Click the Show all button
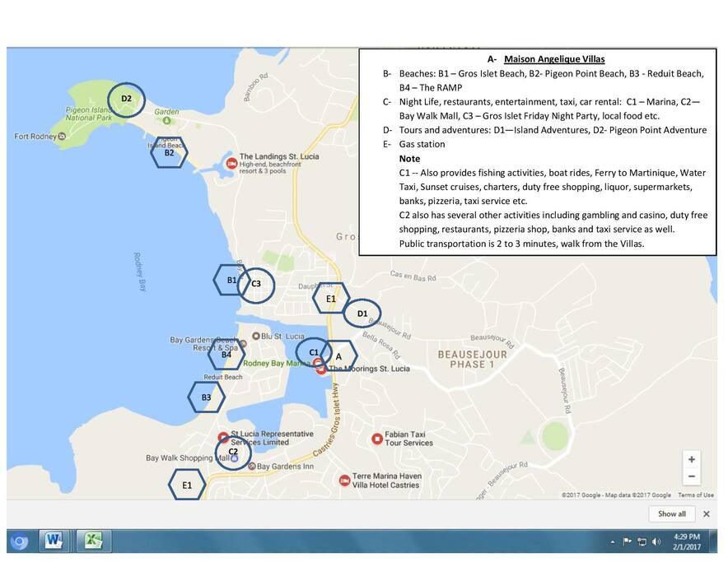The height and width of the screenshot is (562, 728). pyautogui.click(x=671, y=513)
